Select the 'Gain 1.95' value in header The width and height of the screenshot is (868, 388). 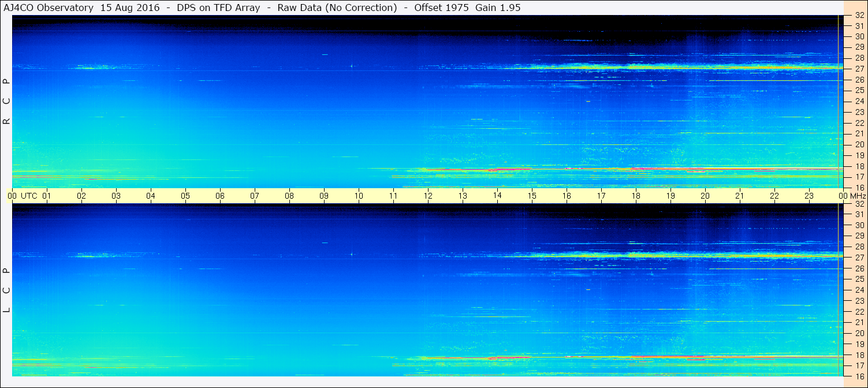click(x=498, y=8)
